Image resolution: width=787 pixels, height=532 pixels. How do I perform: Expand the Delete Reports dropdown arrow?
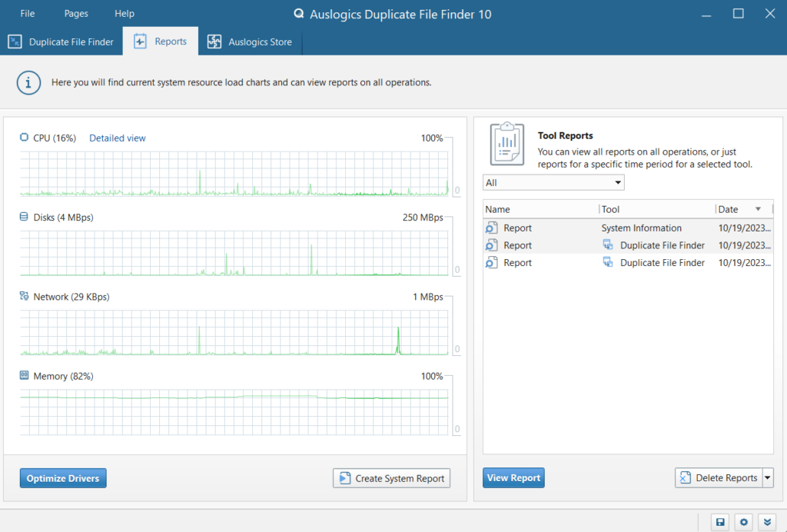(768, 478)
